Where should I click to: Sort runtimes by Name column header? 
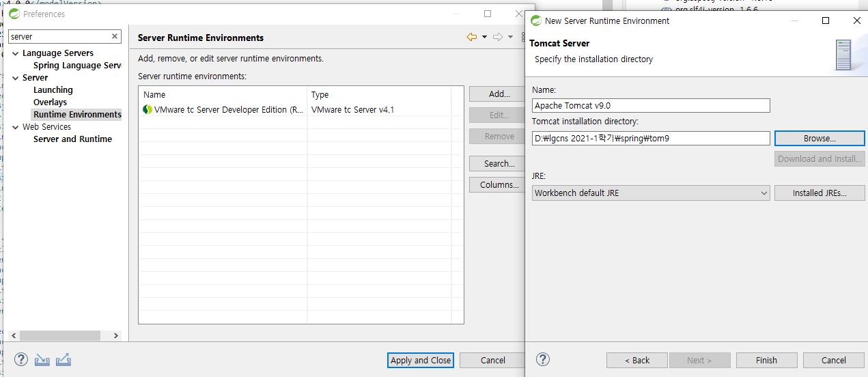pyautogui.click(x=223, y=95)
